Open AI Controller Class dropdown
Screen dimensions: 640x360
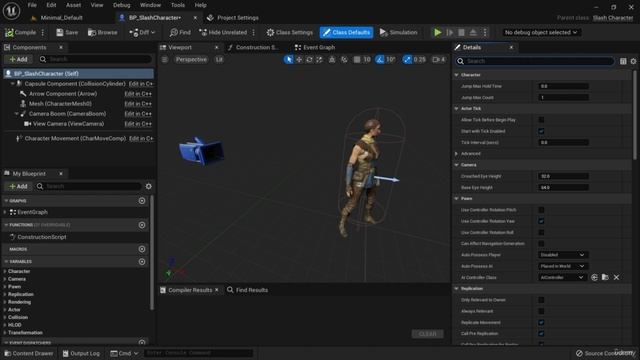(562, 278)
